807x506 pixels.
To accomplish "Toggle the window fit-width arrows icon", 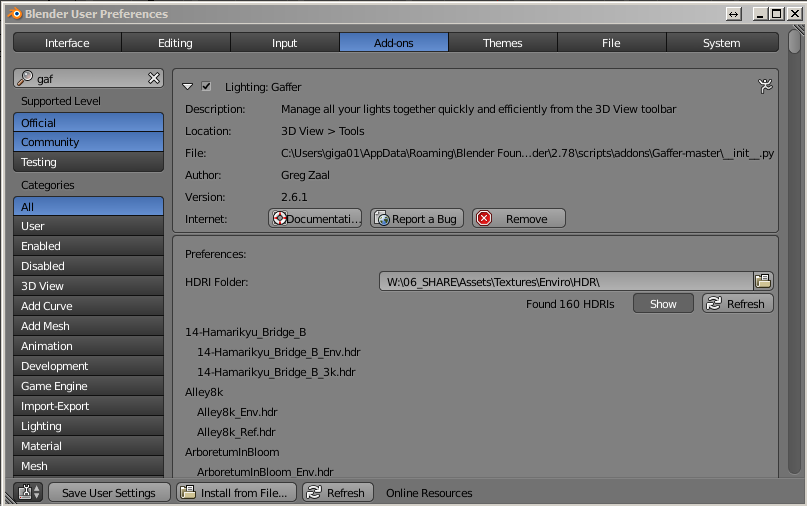I will coord(733,14).
